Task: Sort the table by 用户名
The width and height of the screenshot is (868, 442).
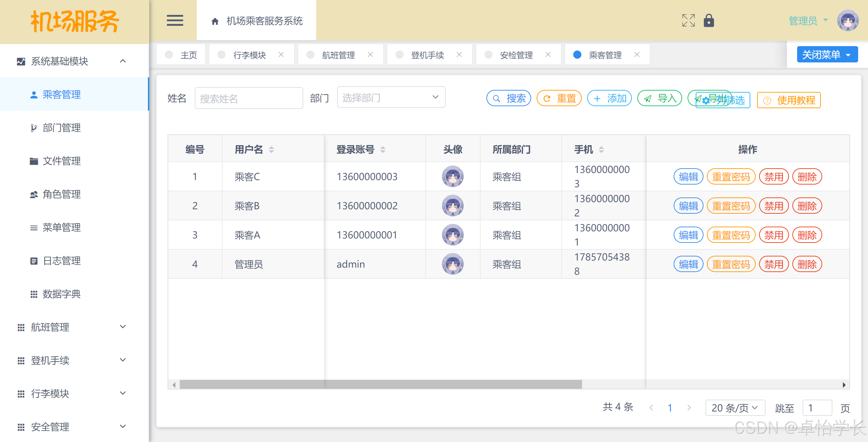Action: [x=271, y=150]
